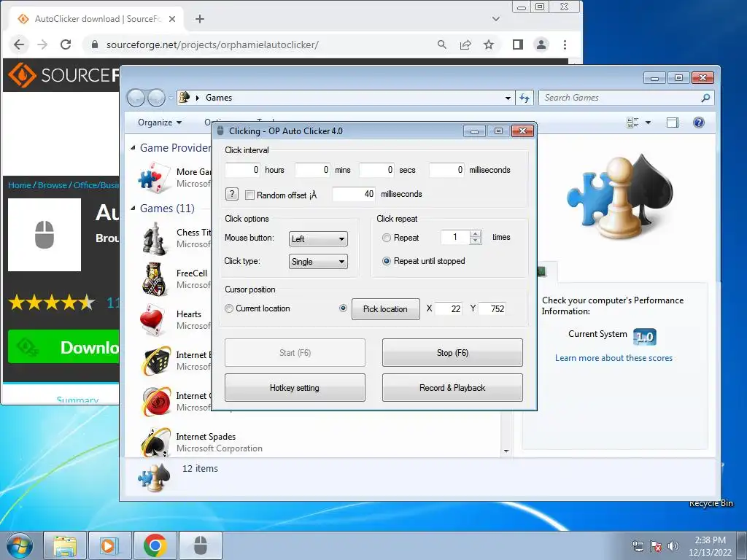Screen dimensions: 747x560
Task: Open Chrome tab search chevron
Action: point(496,19)
